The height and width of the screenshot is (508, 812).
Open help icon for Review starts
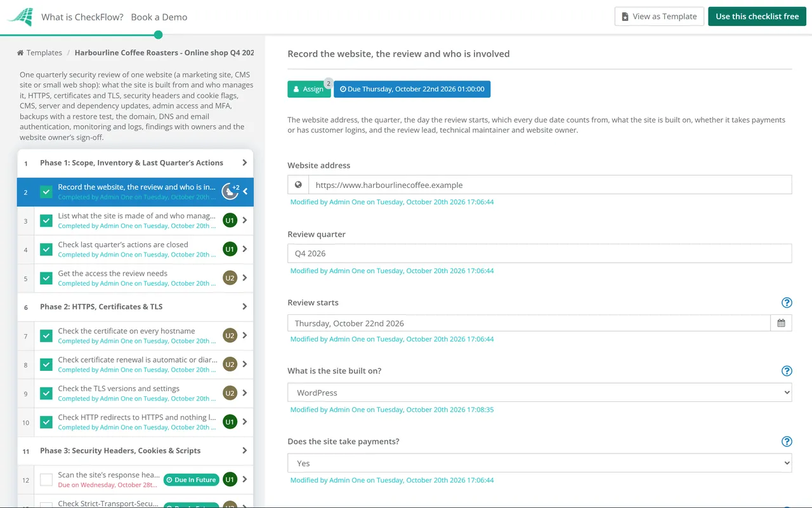pyautogui.click(x=787, y=303)
